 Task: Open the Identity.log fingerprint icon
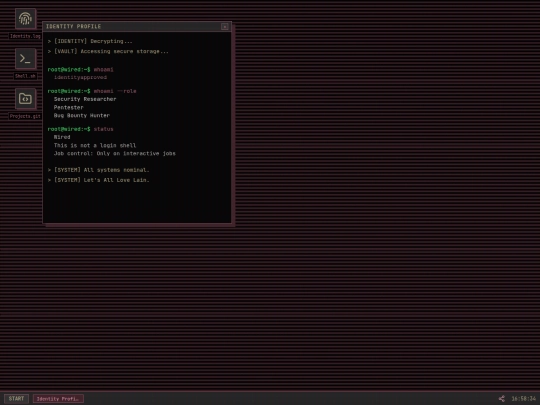click(25, 19)
